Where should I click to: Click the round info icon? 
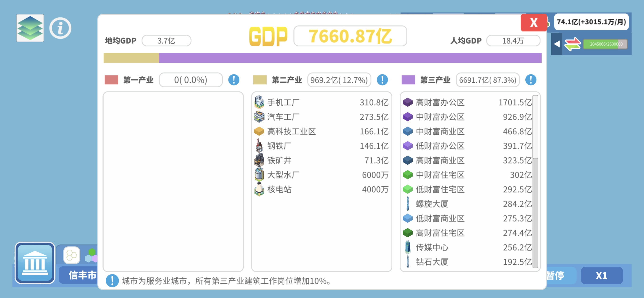[60, 28]
